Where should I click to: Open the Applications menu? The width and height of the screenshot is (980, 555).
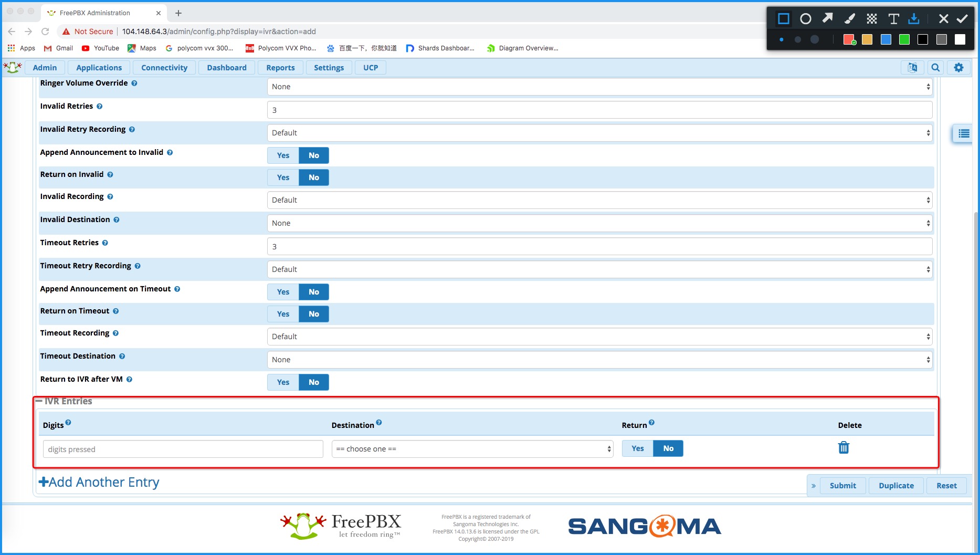99,68
